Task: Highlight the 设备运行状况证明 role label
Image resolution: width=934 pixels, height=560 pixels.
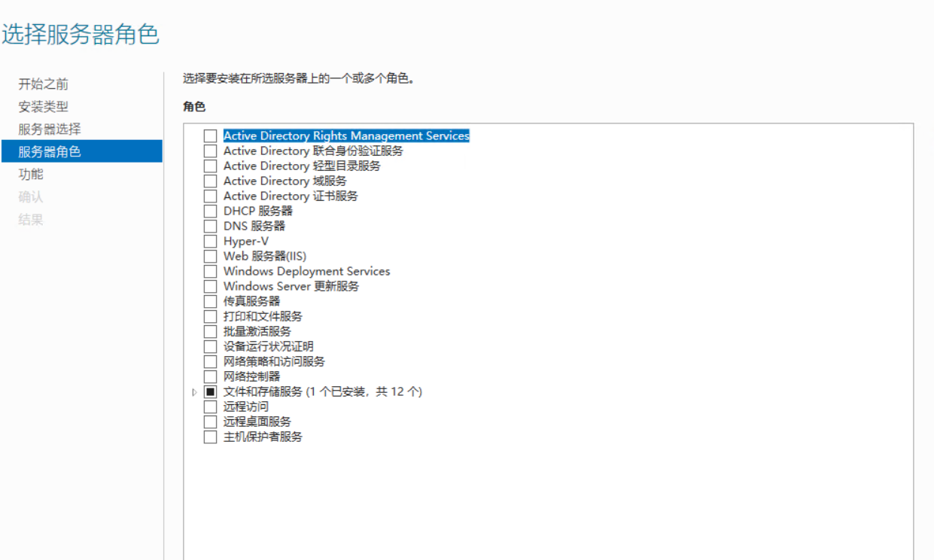Action: pos(269,347)
